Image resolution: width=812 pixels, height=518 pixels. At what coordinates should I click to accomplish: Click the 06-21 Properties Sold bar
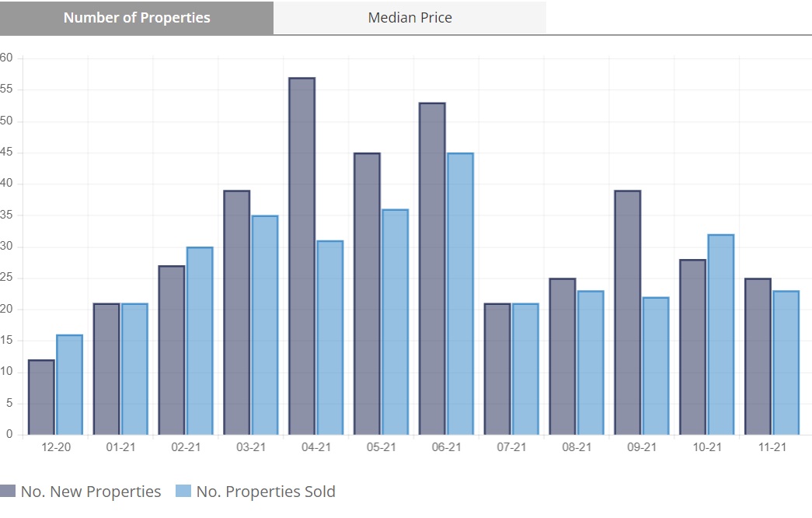[460, 294]
